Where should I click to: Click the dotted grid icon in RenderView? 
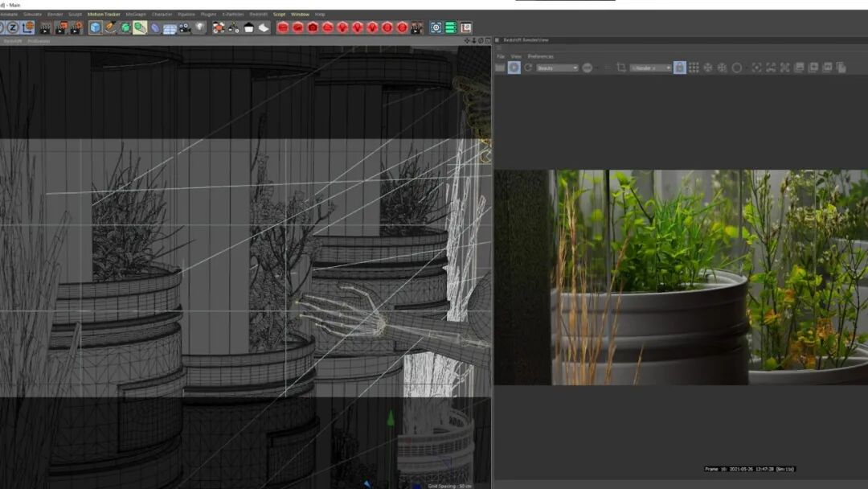(694, 68)
